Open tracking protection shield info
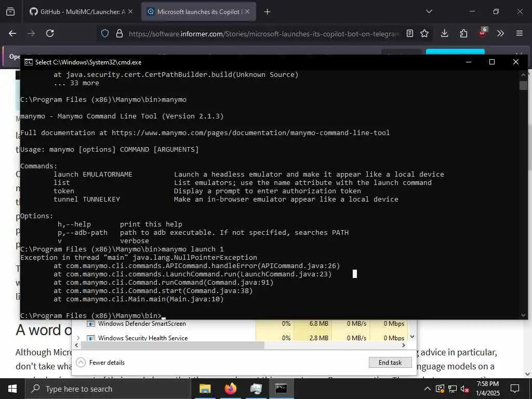 [105, 33]
